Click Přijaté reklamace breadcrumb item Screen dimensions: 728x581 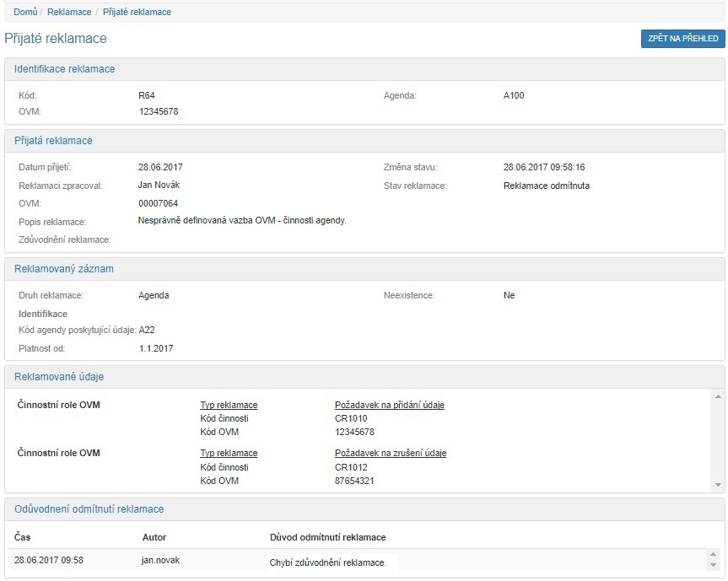pos(137,13)
